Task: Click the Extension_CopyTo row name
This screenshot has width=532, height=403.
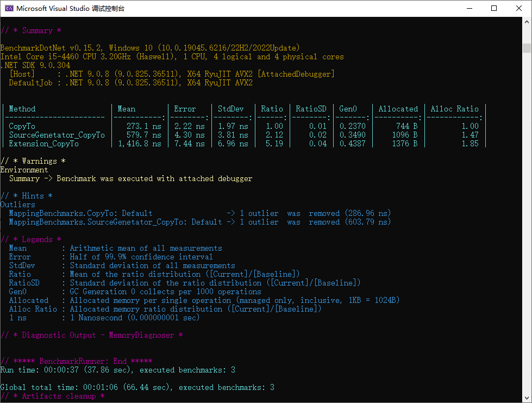Action: point(43,144)
